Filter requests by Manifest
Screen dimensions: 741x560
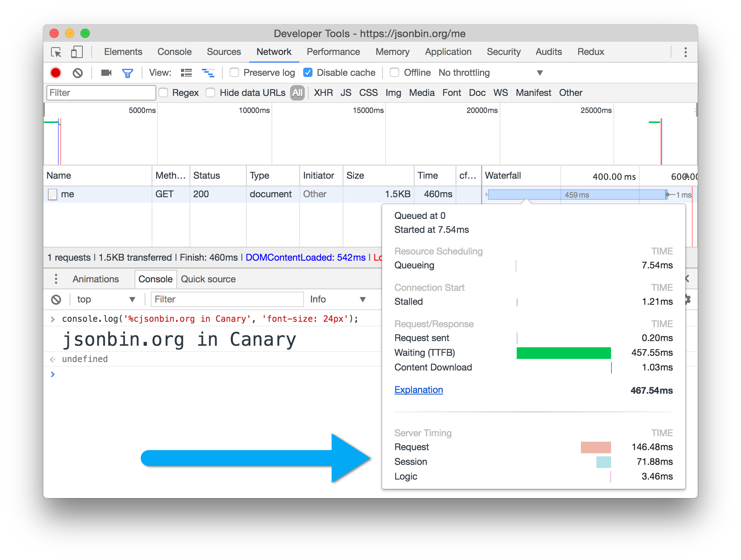533,93
